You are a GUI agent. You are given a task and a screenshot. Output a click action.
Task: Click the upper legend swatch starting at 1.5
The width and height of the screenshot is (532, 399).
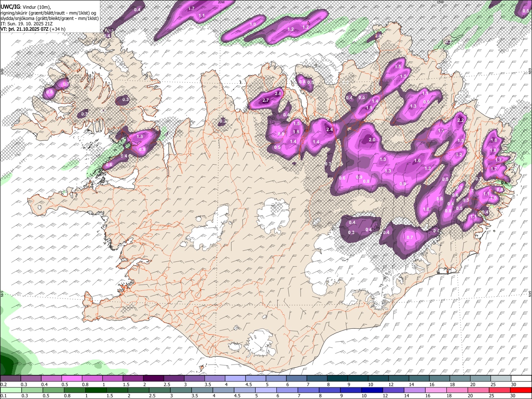tap(133, 379)
